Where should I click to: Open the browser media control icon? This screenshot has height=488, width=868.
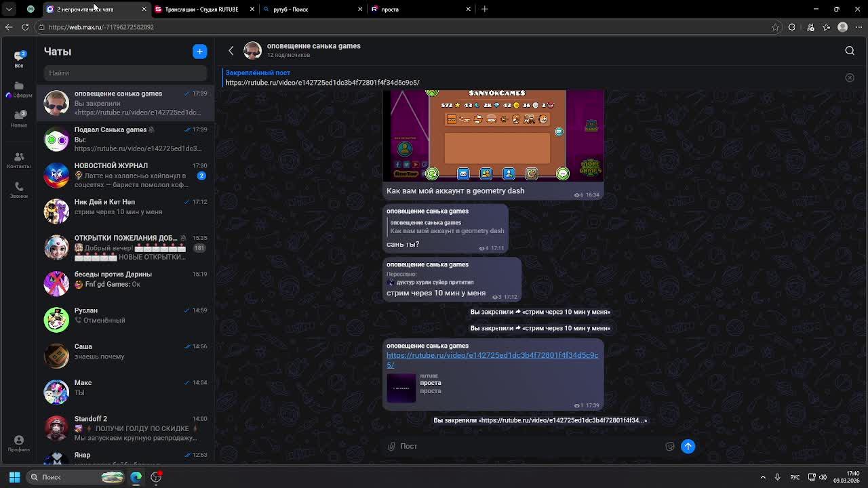[810, 27]
